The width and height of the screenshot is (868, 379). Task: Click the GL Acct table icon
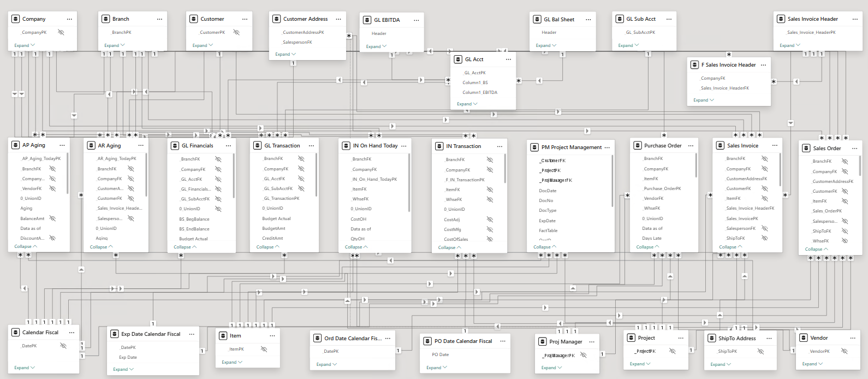coord(457,60)
